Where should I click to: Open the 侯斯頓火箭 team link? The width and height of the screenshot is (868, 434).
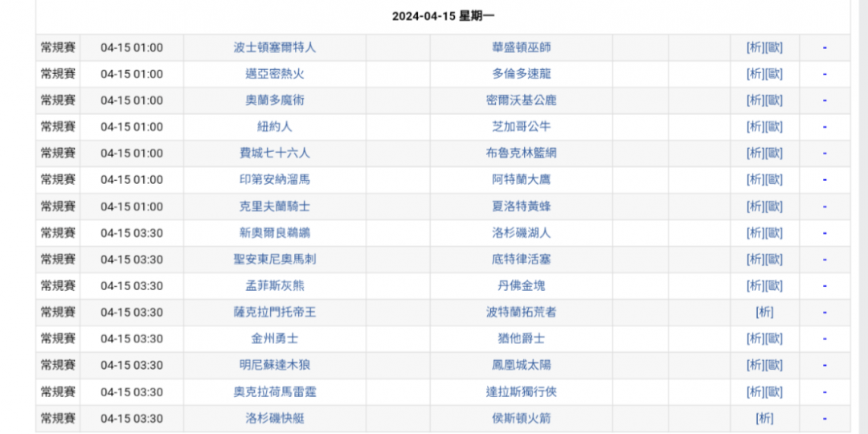tap(521, 419)
